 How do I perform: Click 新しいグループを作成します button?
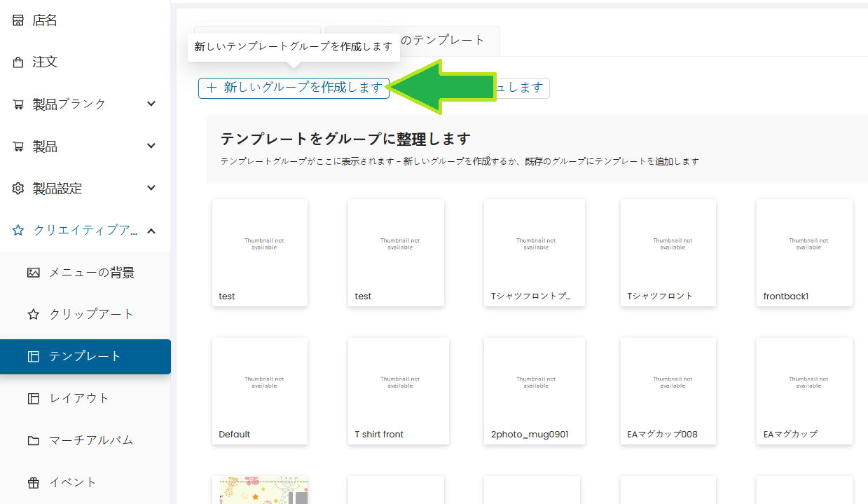(294, 88)
